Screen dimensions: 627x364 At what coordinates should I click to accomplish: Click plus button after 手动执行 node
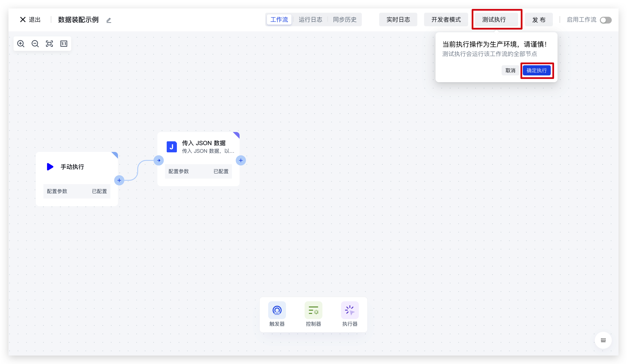pyautogui.click(x=119, y=180)
